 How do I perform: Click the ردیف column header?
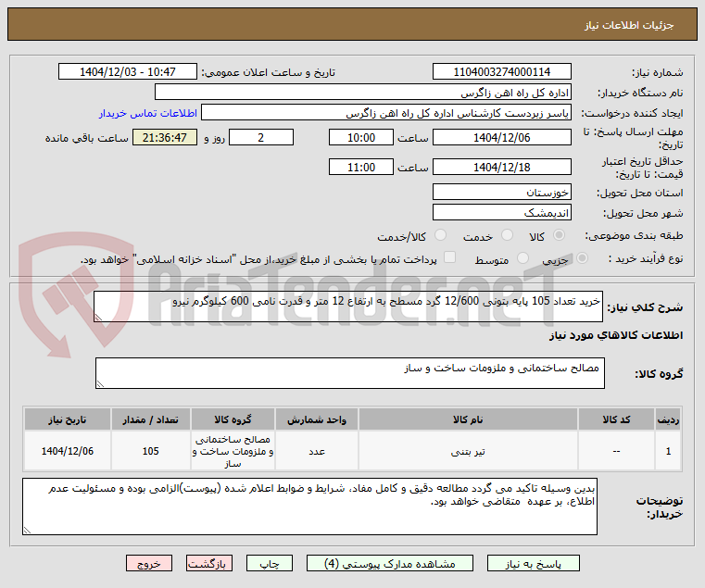click(668, 419)
